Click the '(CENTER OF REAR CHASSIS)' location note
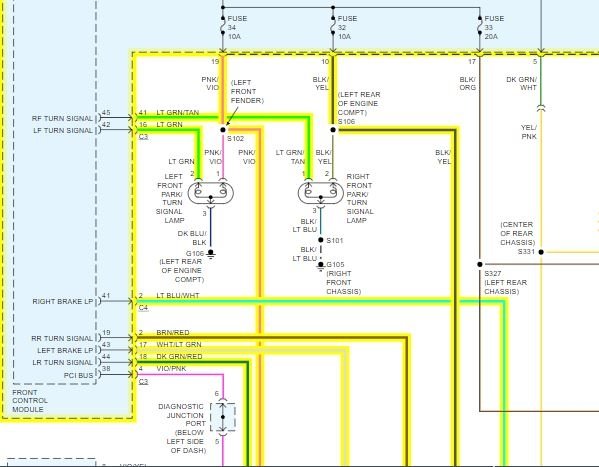The image size is (599, 467). point(518,234)
